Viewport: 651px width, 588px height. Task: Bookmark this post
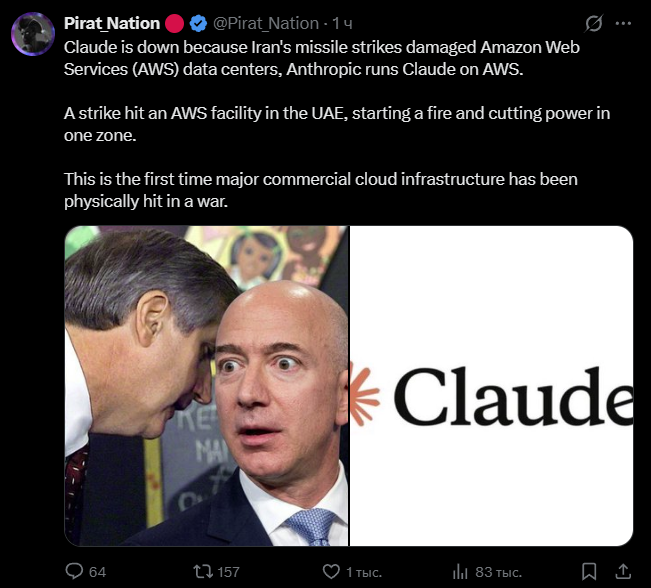(x=589, y=572)
